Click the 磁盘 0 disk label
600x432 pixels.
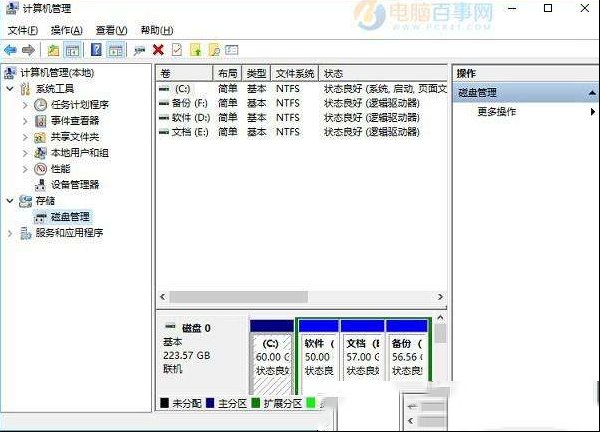tap(196, 328)
